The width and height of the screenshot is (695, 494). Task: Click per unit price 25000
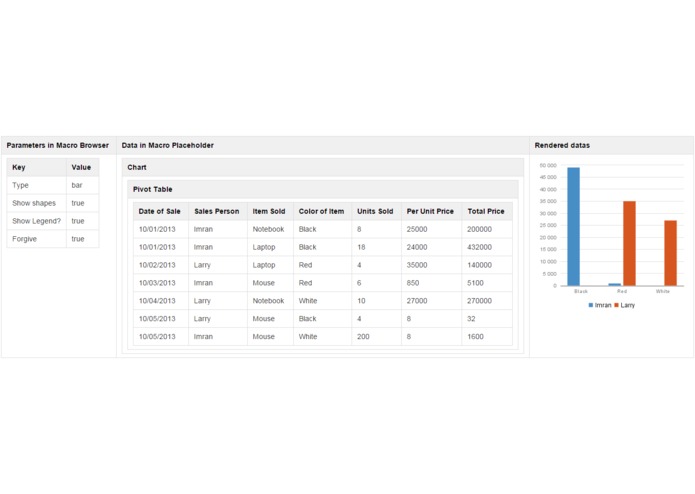tap(431, 229)
